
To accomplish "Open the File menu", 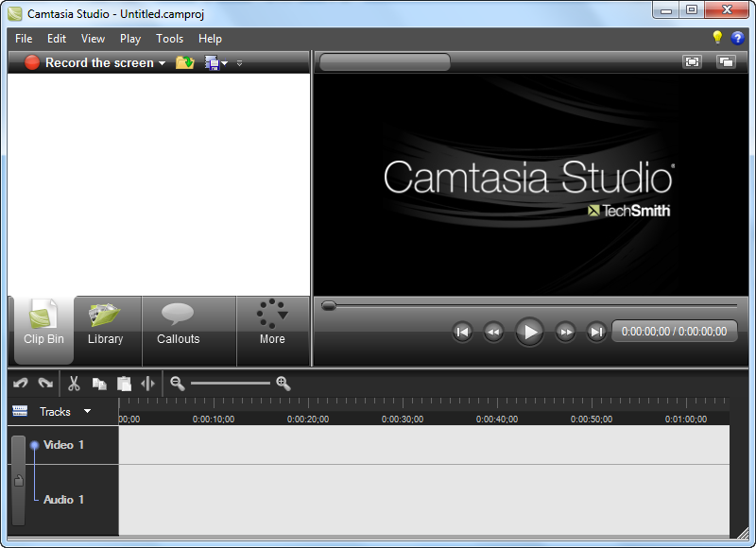I will [24, 39].
